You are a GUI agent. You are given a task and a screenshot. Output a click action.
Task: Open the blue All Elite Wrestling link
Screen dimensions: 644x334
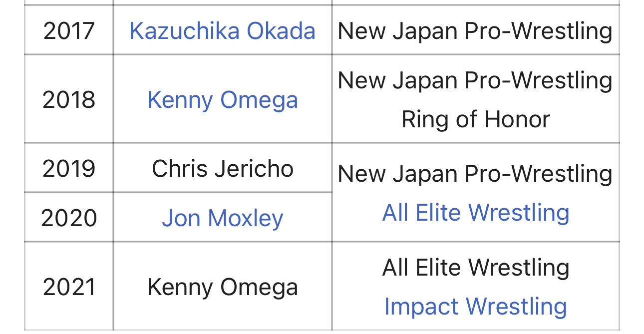tap(476, 213)
